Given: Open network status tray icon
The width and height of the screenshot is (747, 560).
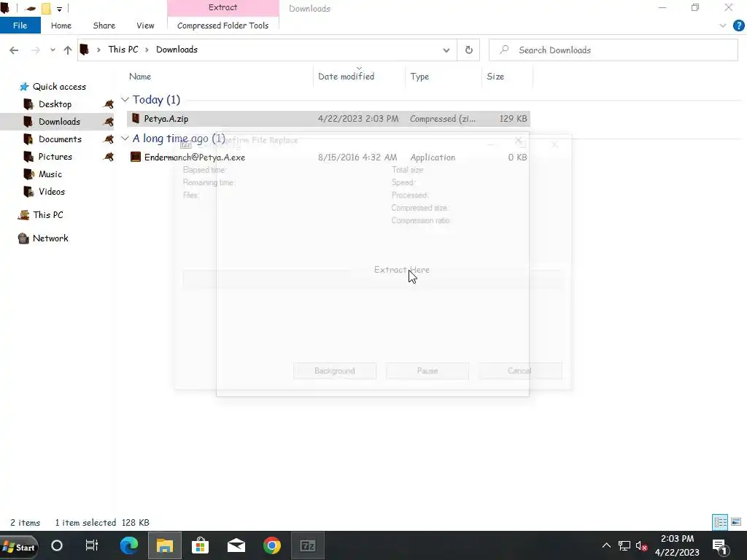Looking at the screenshot, I should pyautogui.click(x=624, y=545).
